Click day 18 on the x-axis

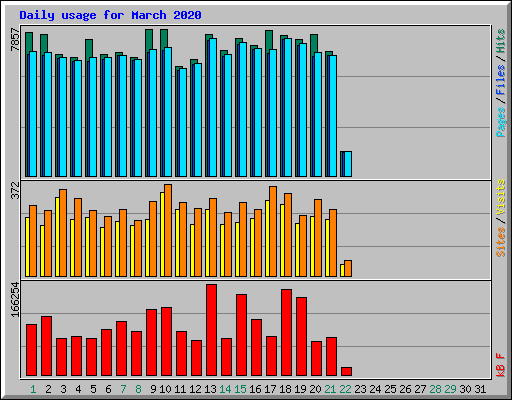pyautogui.click(x=285, y=389)
